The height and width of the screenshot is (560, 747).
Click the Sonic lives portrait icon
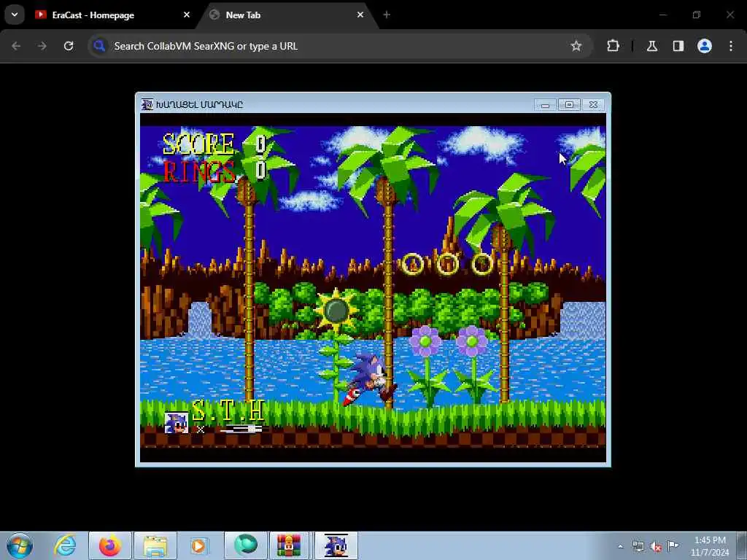pyautogui.click(x=177, y=423)
